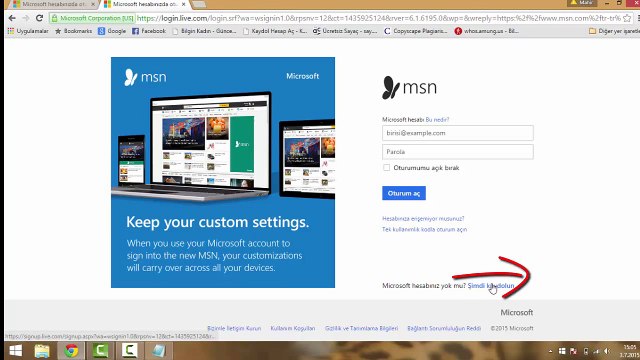
Task: Close the active browser tab
Action: 183,4
